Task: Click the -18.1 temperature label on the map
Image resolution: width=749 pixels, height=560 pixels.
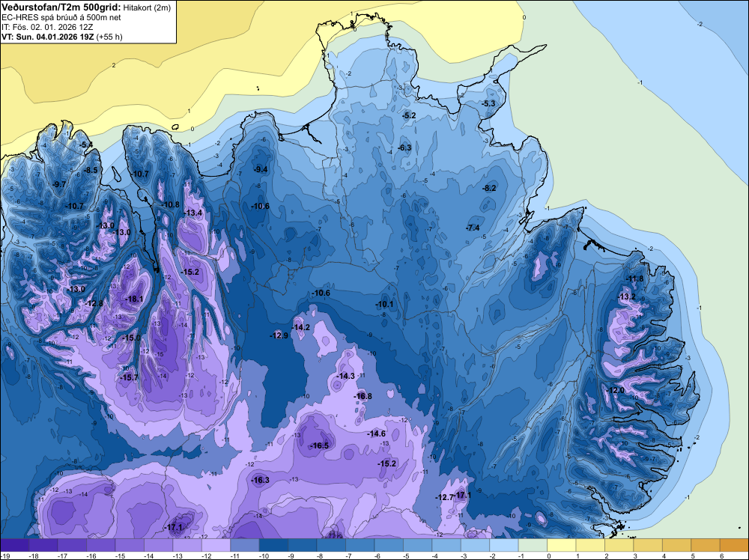Action: [134, 299]
